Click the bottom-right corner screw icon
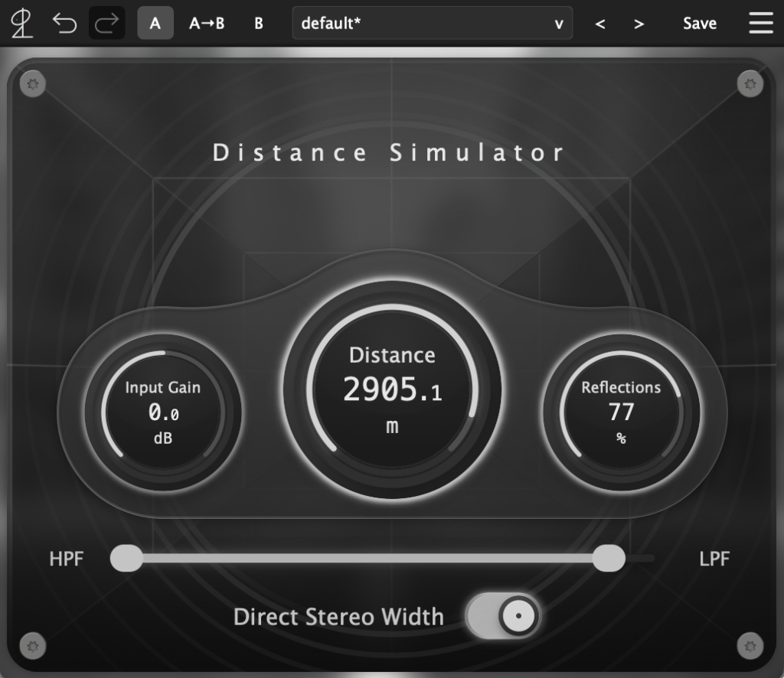This screenshot has height=678, width=784. [750, 646]
